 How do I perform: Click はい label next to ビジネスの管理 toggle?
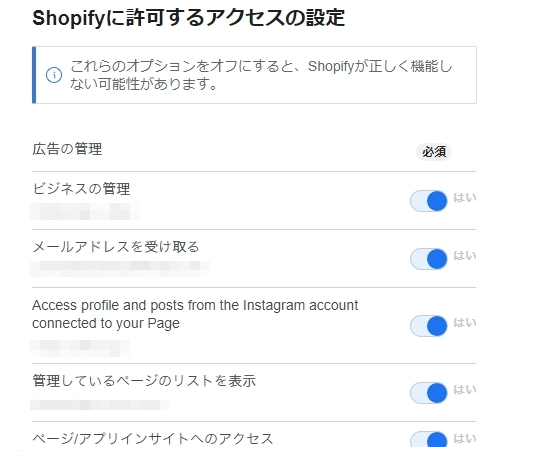(x=465, y=198)
